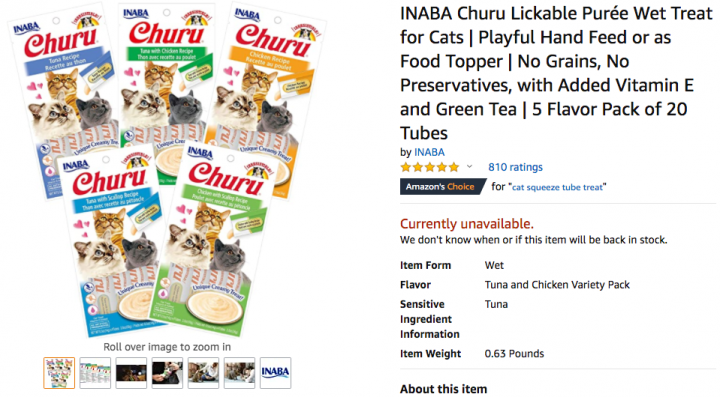720x397 pixels.
Task: Select the thumbnail showing hand holding tube
Action: pyautogui.click(x=167, y=373)
